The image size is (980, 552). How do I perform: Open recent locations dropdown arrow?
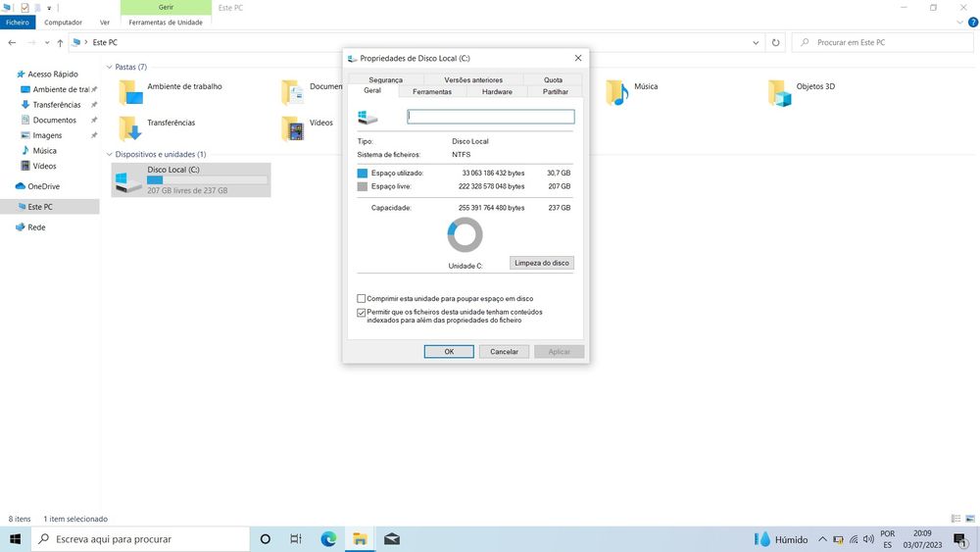coord(47,42)
